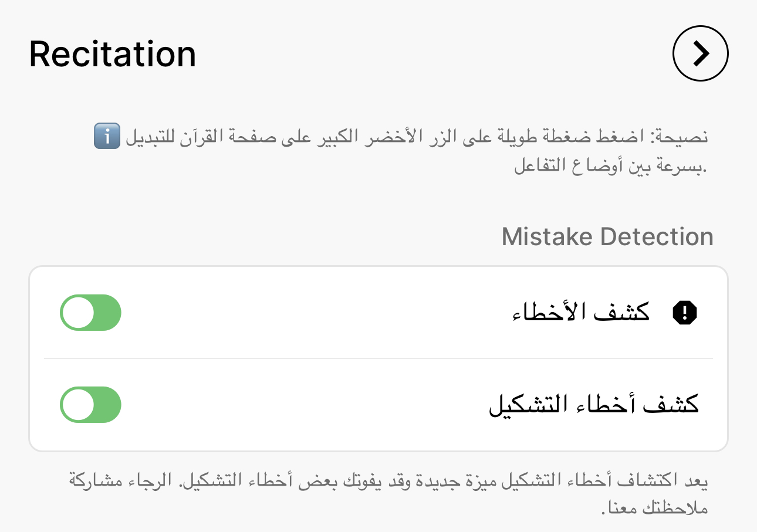This screenshot has width=757, height=532.
Task: Click the Recitation page title
Action: [112, 54]
